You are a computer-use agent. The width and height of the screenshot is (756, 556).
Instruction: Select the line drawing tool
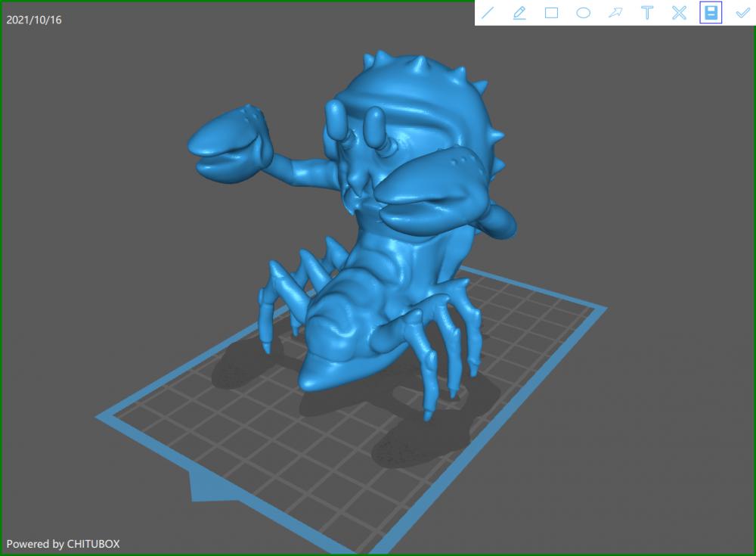[488, 13]
